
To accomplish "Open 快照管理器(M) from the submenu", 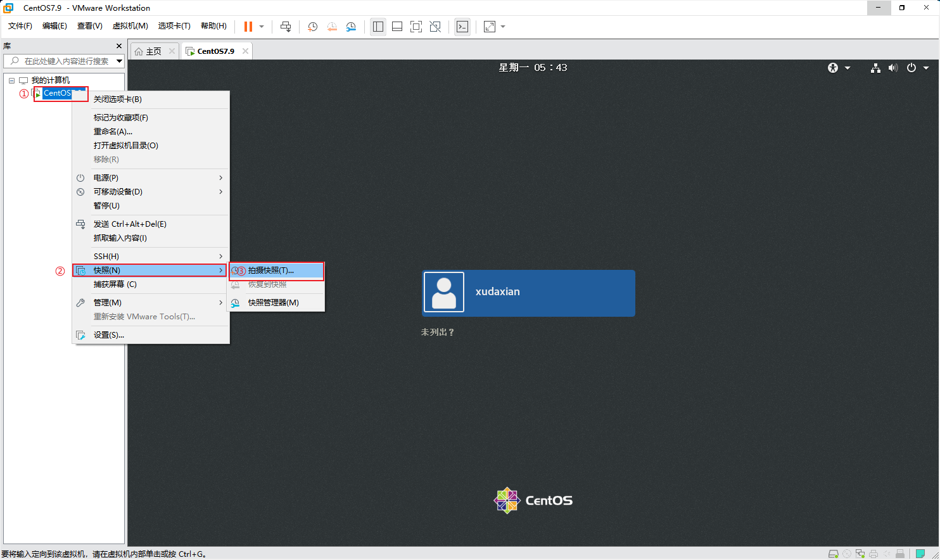I will click(x=277, y=303).
